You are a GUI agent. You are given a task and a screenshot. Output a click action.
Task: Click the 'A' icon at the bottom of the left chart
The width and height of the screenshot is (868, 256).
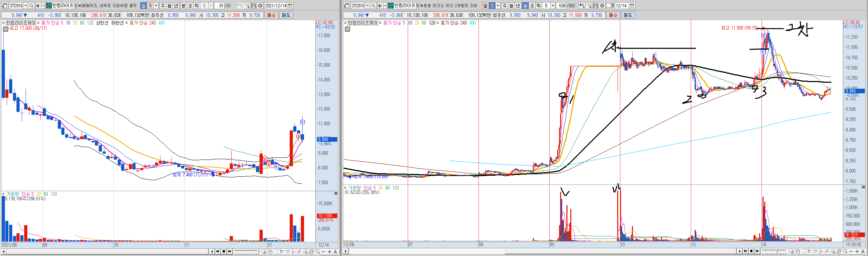pyautogui.click(x=335, y=251)
